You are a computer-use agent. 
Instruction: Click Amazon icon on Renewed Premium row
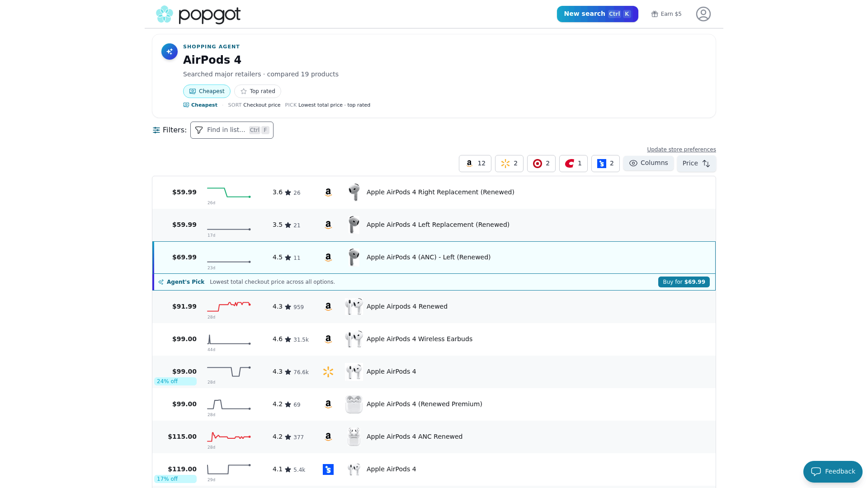point(328,404)
